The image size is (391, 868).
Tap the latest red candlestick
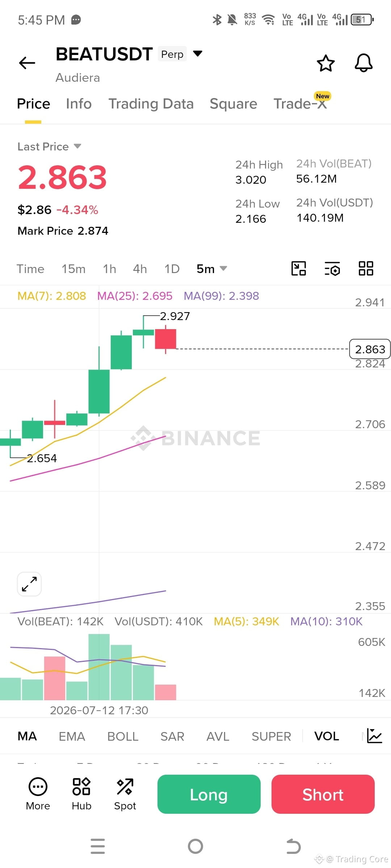[x=165, y=339]
